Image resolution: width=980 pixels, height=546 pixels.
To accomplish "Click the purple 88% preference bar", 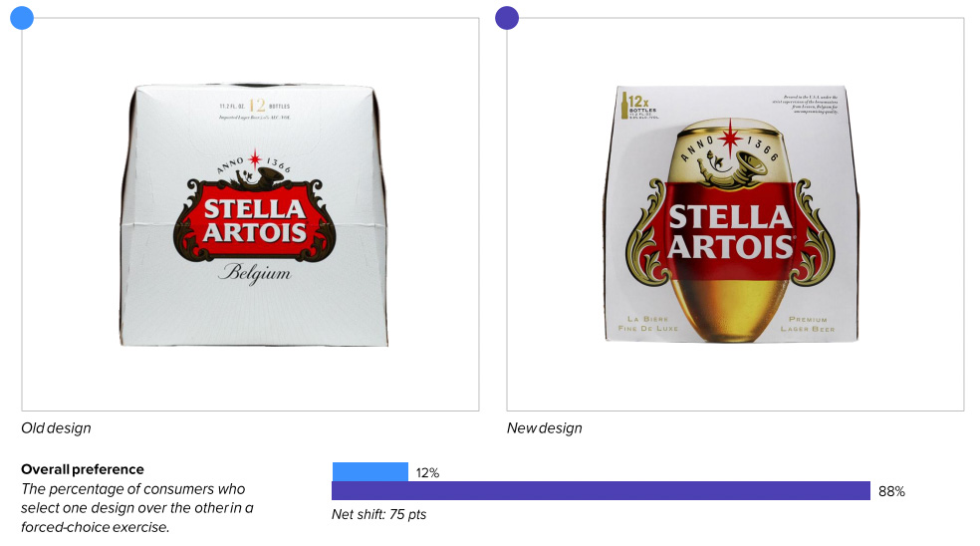I will (x=601, y=490).
